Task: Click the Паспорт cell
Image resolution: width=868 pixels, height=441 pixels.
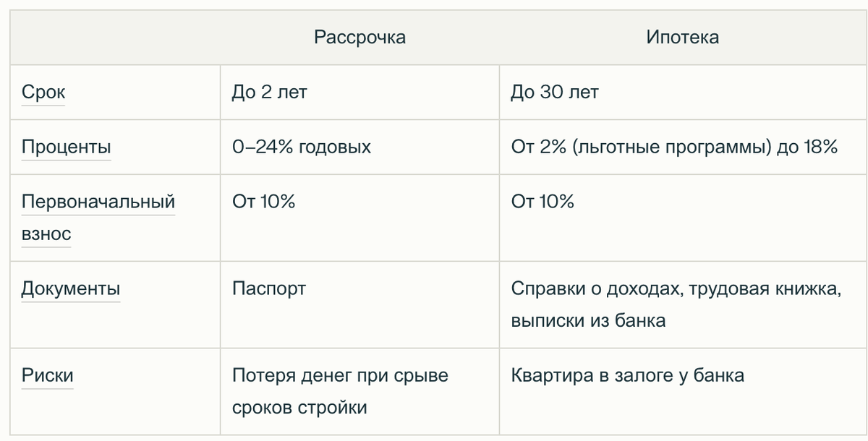Action: pos(269,289)
